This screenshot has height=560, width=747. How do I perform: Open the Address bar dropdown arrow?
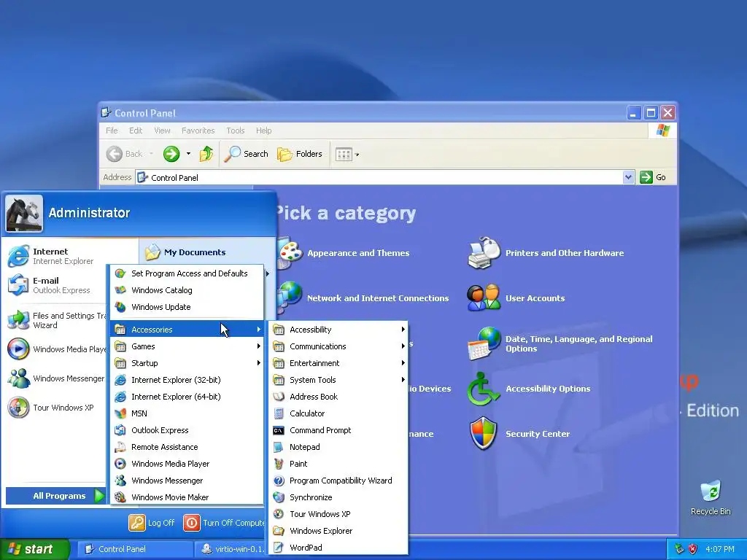coord(628,177)
